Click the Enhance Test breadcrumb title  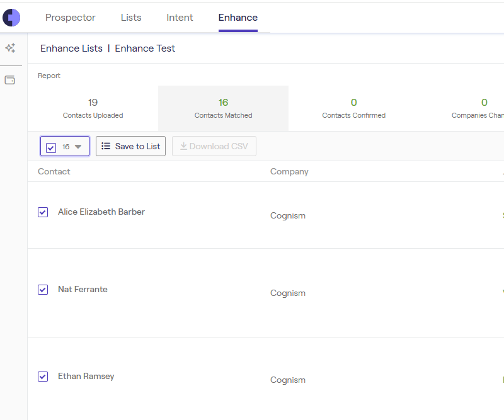pyautogui.click(x=145, y=48)
